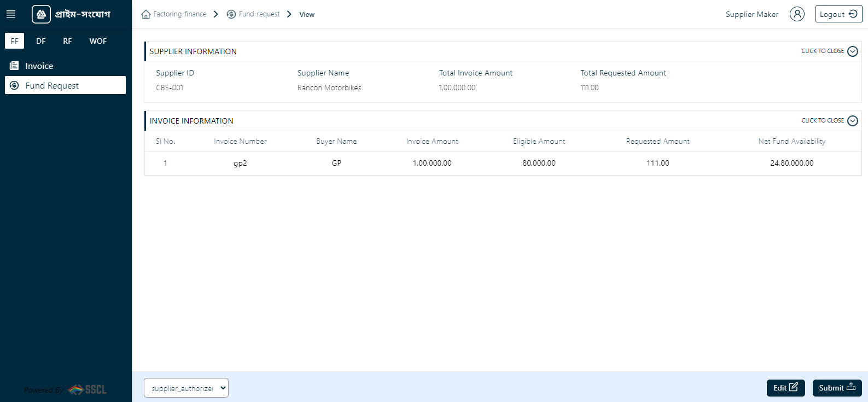Submit the fund request
Viewport: 868px width, 402px height.
tap(837, 388)
